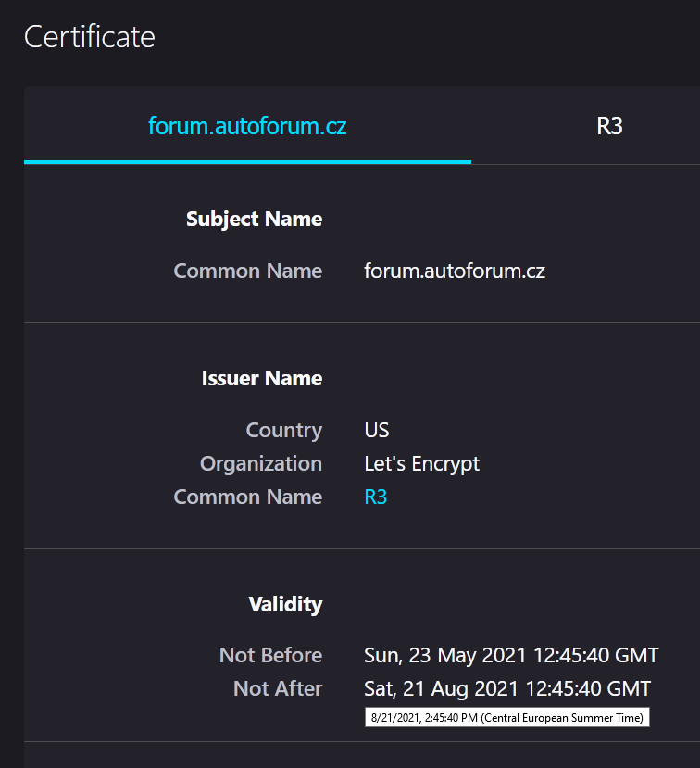Follow the R3 issuer common name link
This screenshot has width=700, height=768.
click(x=376, y=497)
